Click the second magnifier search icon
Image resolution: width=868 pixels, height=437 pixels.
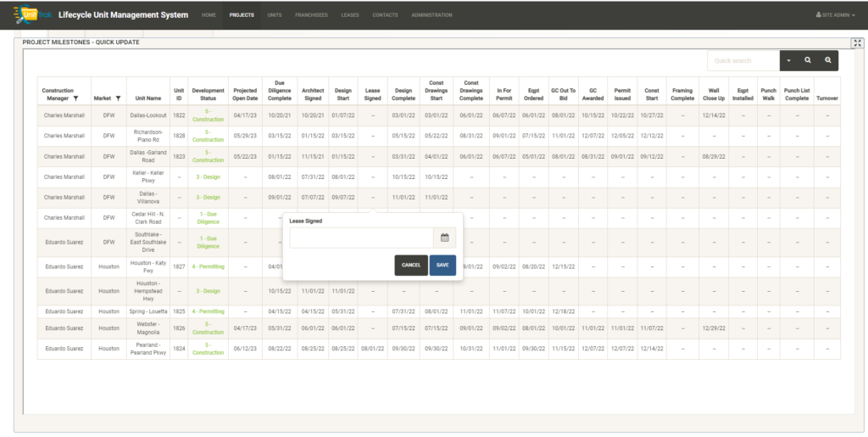tap(828, 60)
